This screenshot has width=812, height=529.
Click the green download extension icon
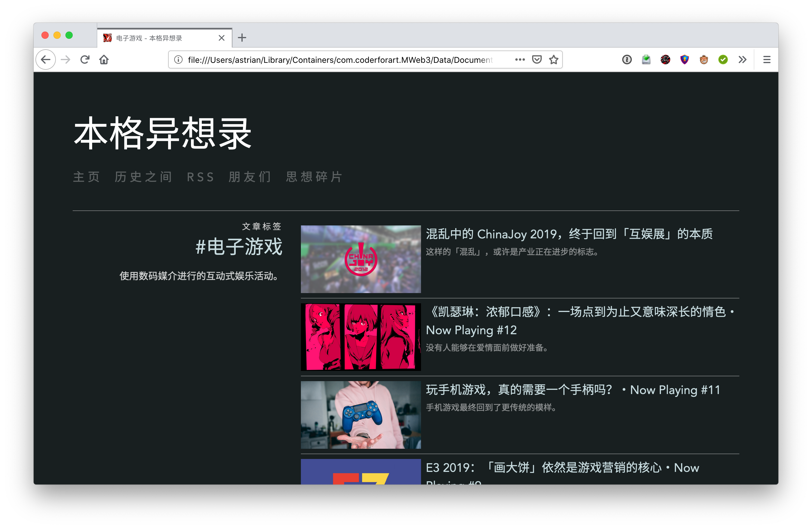(x=646, y=60)
